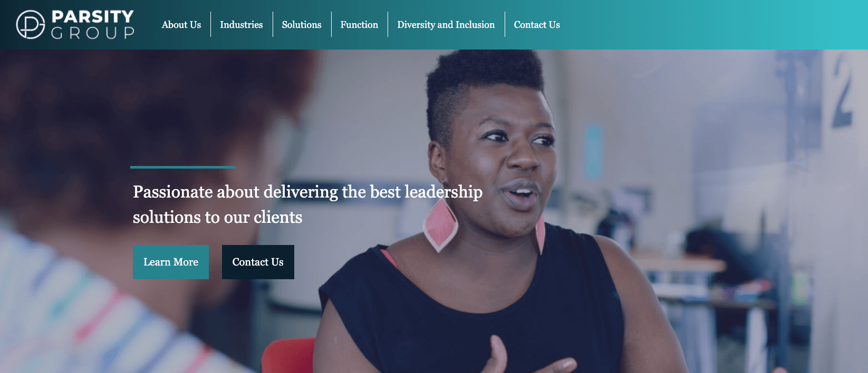Click the teal Learn More button
This screenshot has height=373, width=868.
pyautogui.click(x=171, y=262)
